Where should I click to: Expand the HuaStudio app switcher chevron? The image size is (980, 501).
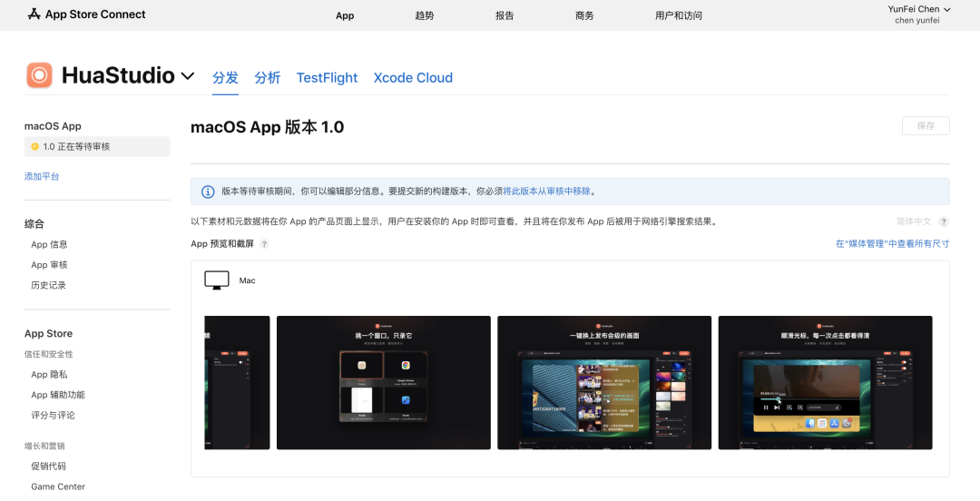(188, 76)
